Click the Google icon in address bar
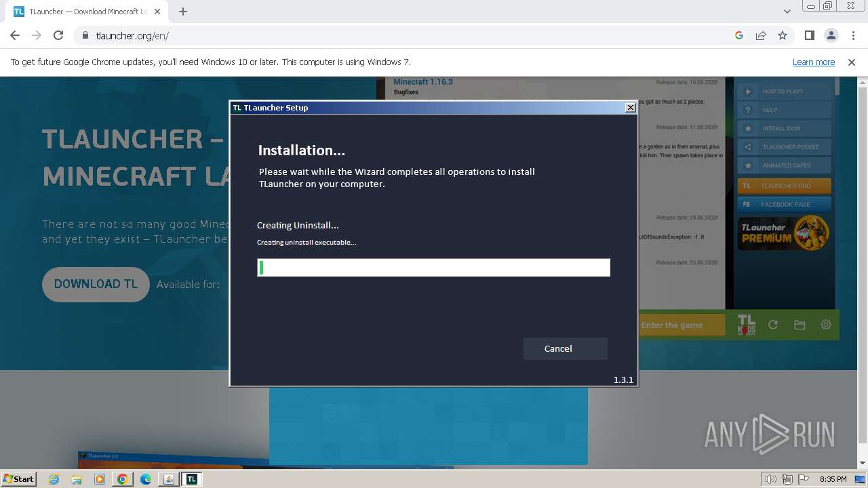Screen dimensions: 868x488 [739, 35]
